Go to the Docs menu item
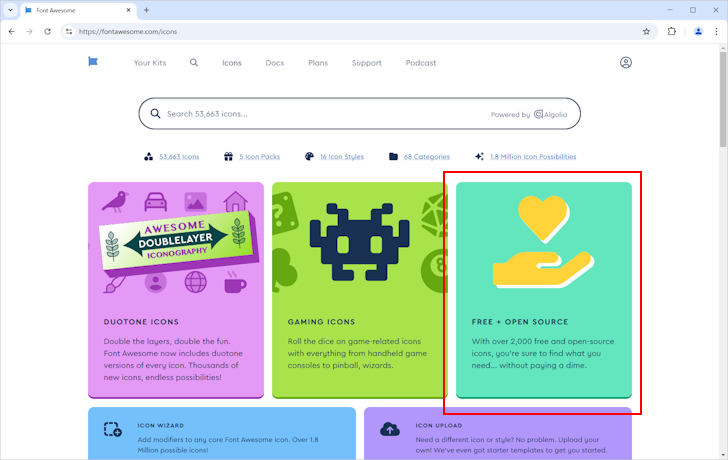The image size is (728, 460). pyautogui.click(x=274, y=63)
